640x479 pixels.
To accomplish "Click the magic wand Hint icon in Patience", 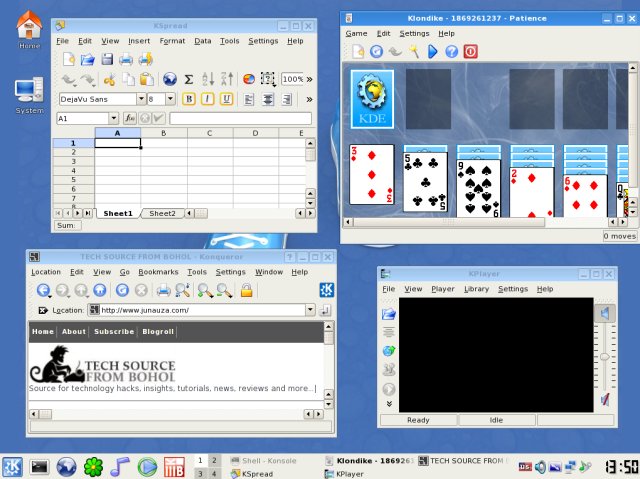I will pyautogui.click(x=414, y=51).
